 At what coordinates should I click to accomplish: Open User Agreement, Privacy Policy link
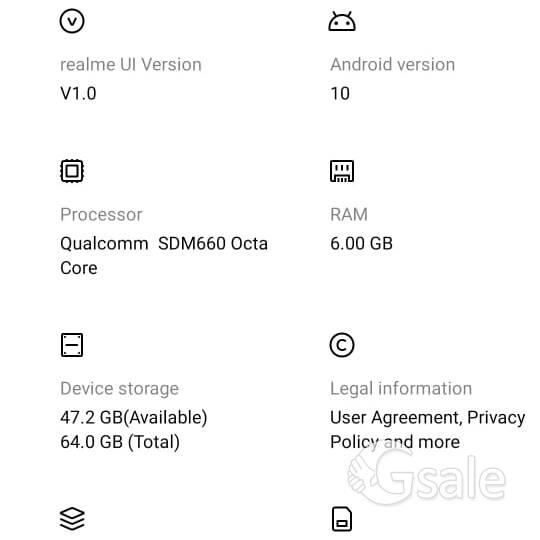coord(427,429)
